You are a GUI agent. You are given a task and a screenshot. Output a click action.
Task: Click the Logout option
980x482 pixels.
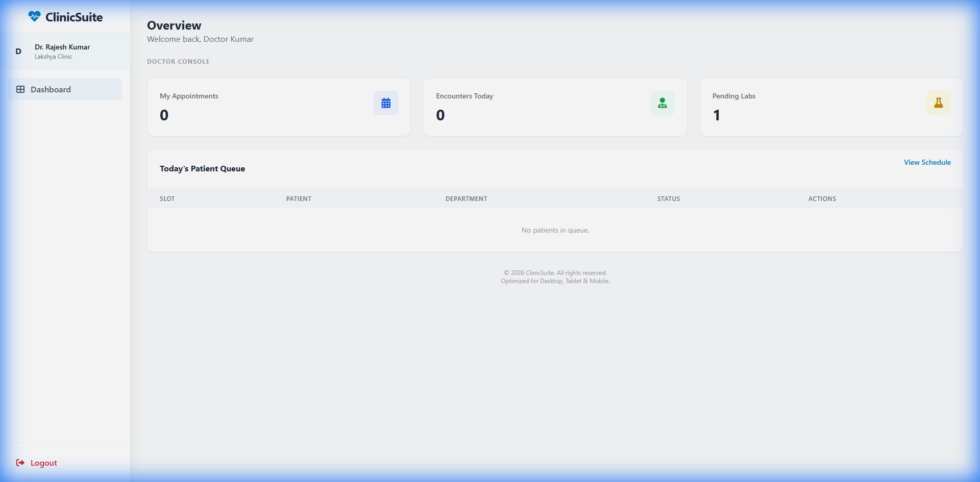tap(43, 463)
